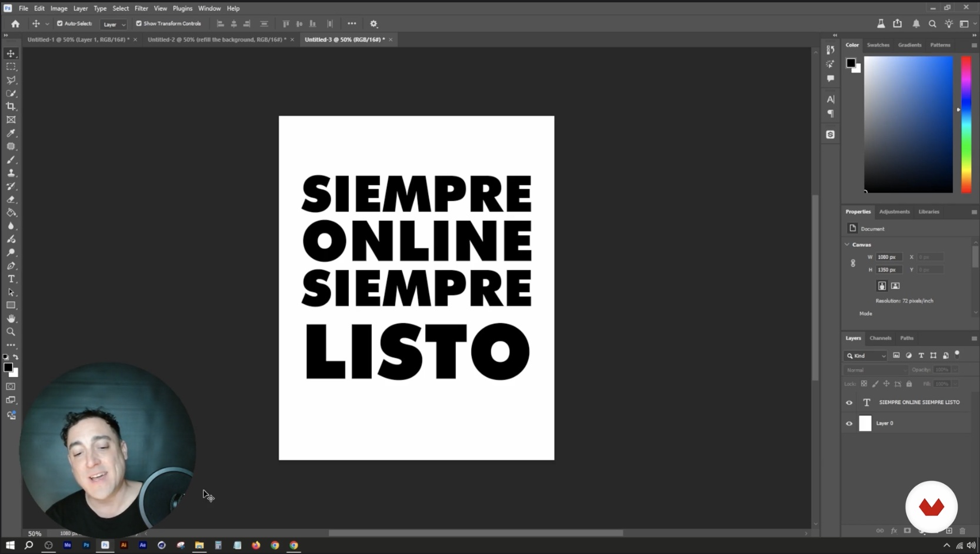Click align top edges icon

286,24
